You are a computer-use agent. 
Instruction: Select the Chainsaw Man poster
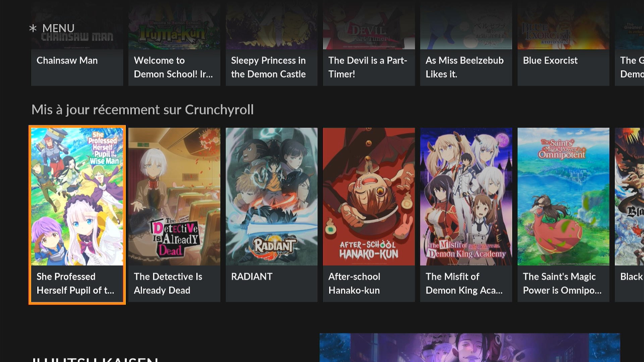[x=77, y=25]
